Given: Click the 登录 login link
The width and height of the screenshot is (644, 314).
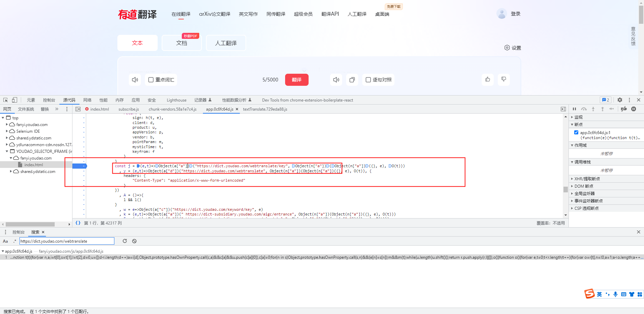Looking at the screenshot, I should click(516, 14).
